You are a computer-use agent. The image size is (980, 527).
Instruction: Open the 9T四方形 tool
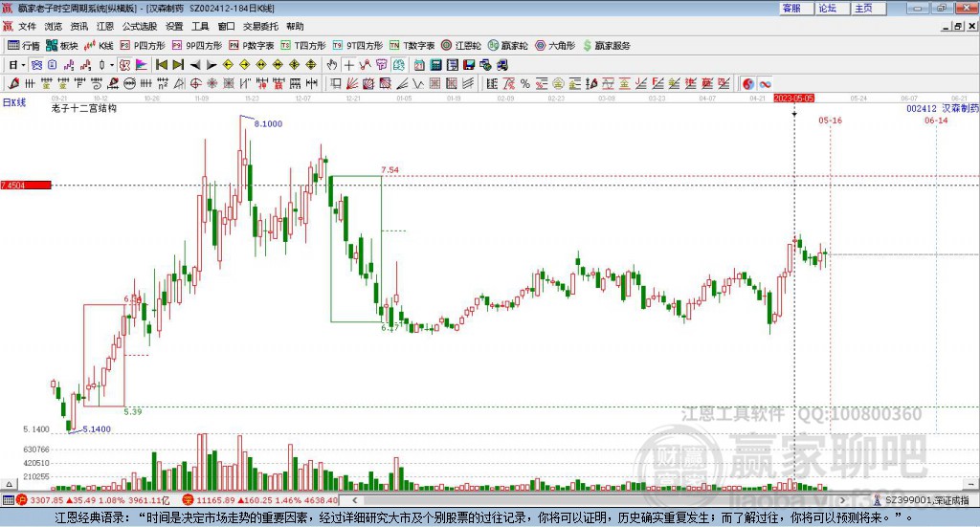pyautogui.click(x=357, y=46)
